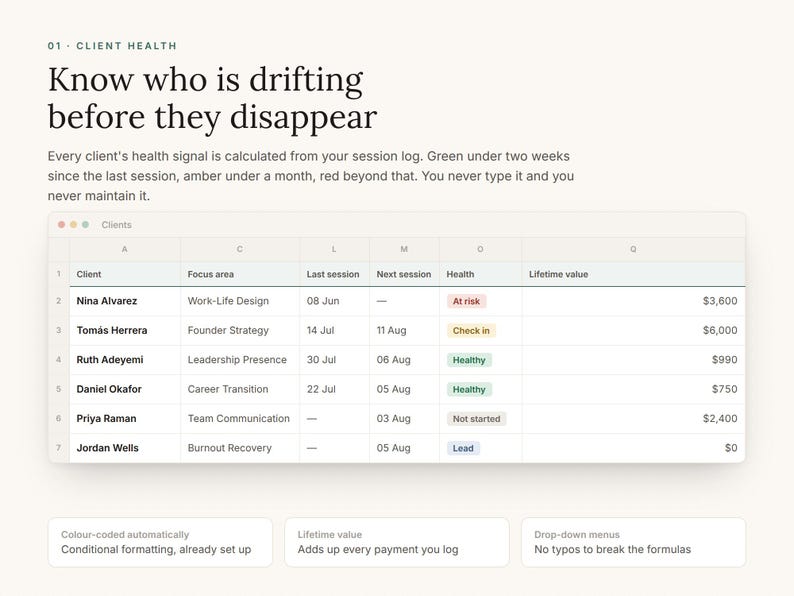Select the Nina Alvarez cell
Viewport: 794px width, 596px height.
click(x=125, y=301)
